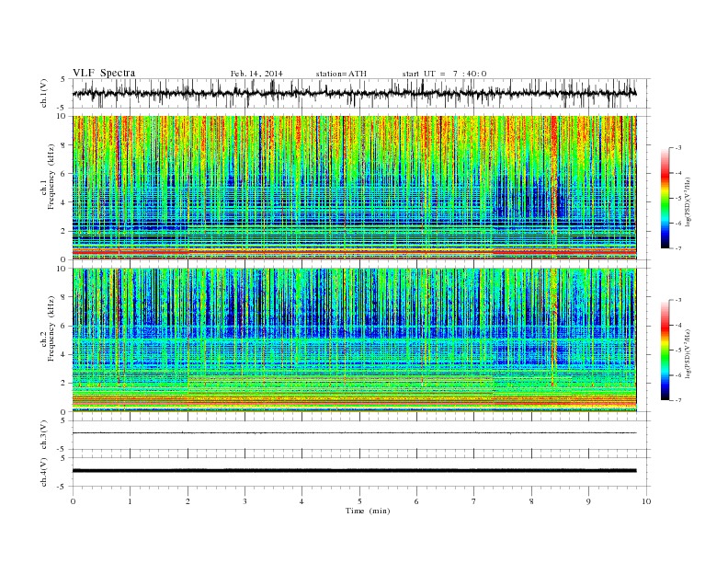Click the '-3' label on ch.1 colorbar
Screen dimensions: 728x563
click(677, 148)
